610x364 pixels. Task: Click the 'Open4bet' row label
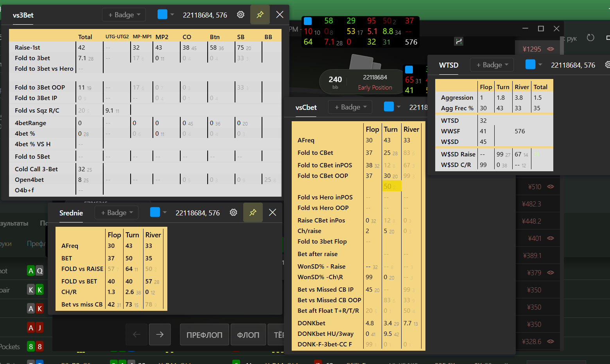pyautogui.click(x=29, y=179)
